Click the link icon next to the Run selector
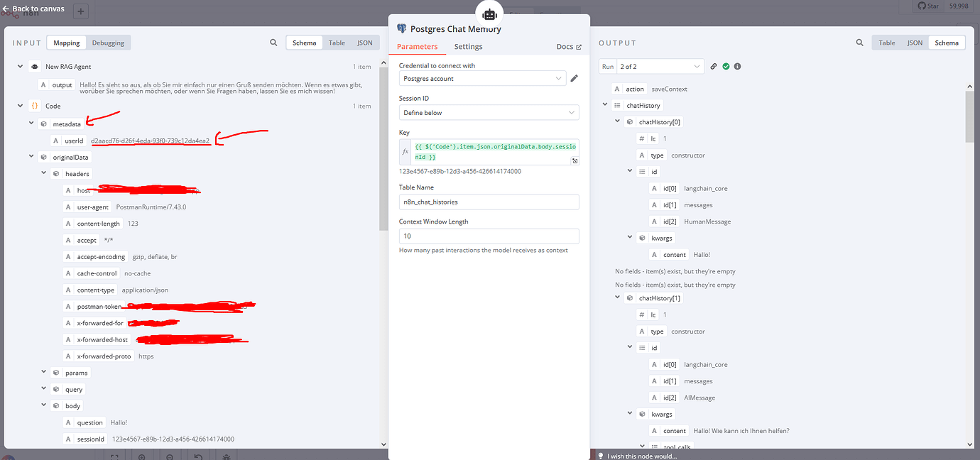Viewport: 980px width, 460px height. (x=713, y=65)
